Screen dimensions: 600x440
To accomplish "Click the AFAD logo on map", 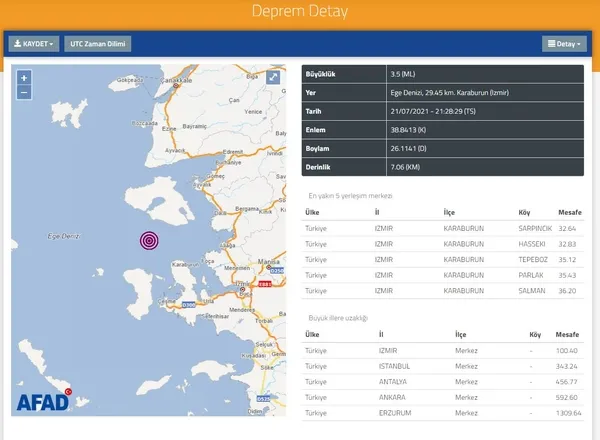I will coord(42,402).
